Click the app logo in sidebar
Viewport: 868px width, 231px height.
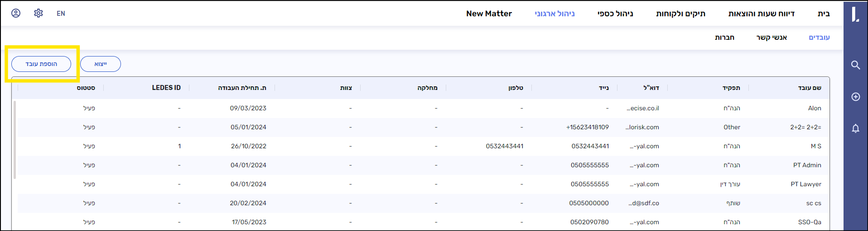click(x=855, y=14)
